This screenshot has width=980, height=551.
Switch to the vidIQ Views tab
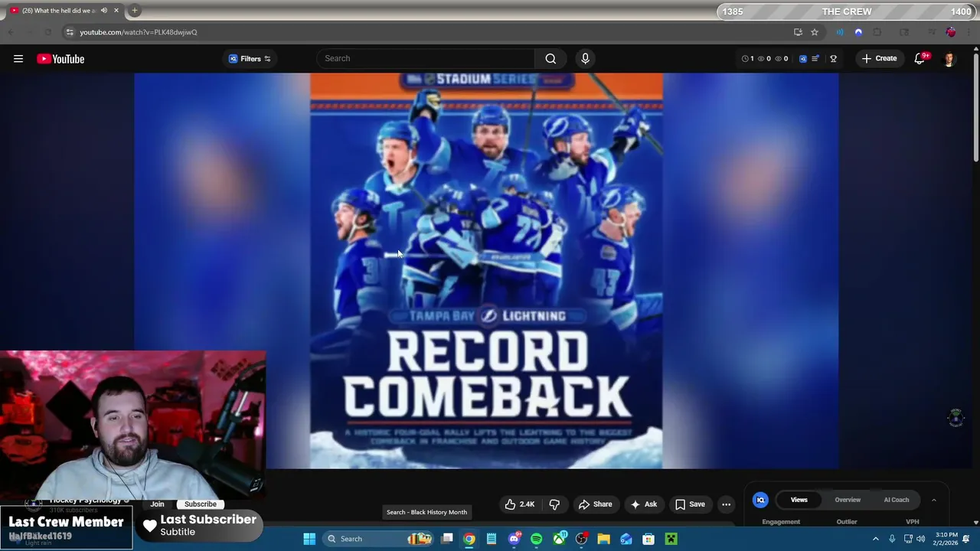pyautogui.click(x=799, y=500)
